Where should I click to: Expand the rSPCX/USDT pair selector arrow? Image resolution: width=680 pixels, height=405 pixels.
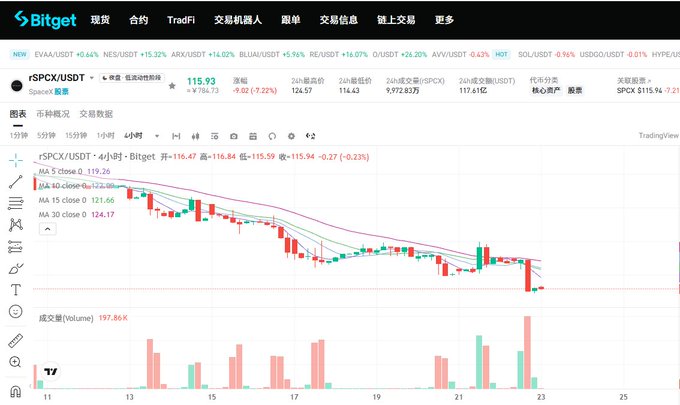[92, 78]
